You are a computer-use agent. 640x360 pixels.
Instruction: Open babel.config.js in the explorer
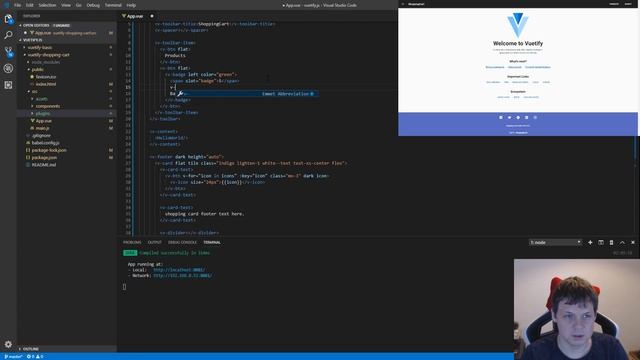pos(45,143)
